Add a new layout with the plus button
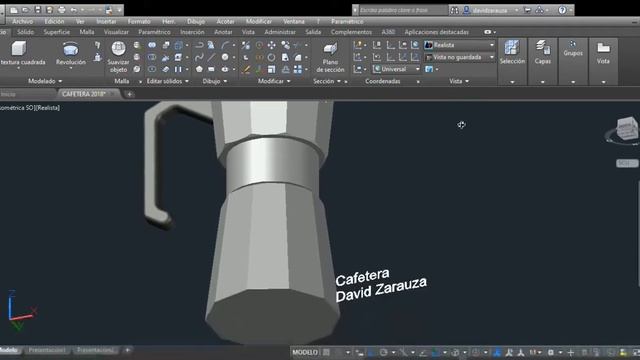The image size is (640, 360). point(127,350)
